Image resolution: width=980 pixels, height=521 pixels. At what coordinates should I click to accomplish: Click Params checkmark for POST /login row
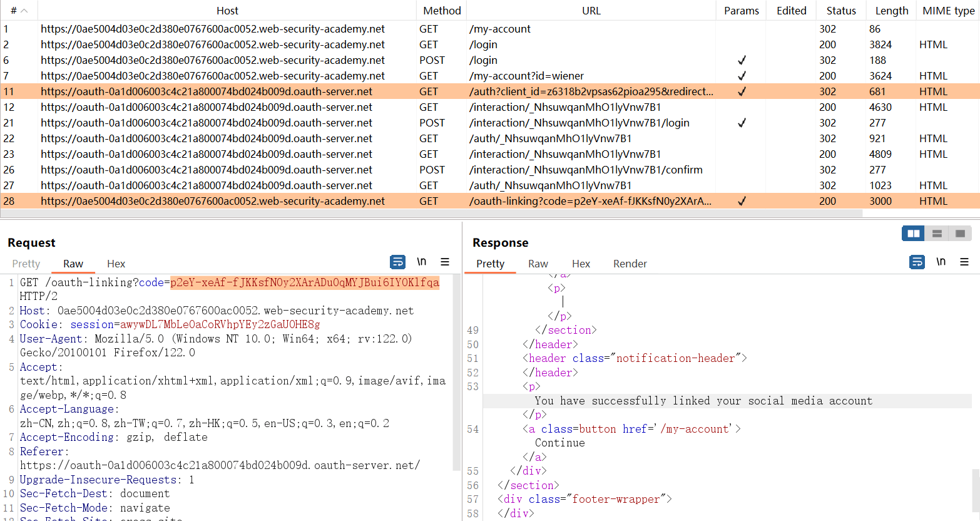(741, 60)
